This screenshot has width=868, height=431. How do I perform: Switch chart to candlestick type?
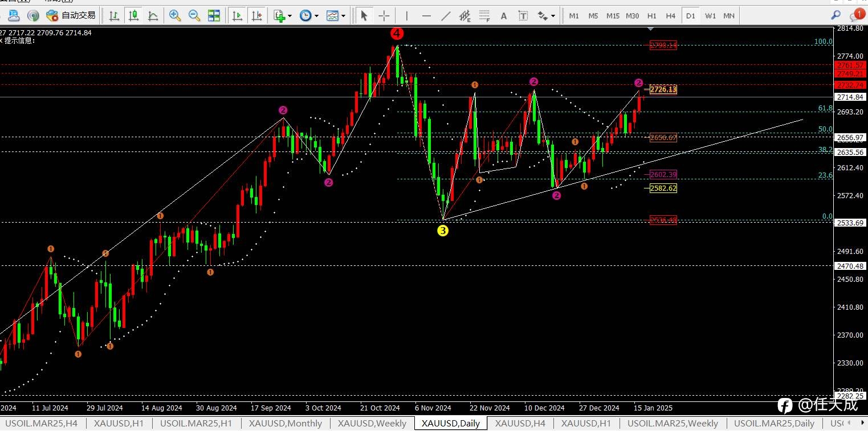click(x=134, y=15)
